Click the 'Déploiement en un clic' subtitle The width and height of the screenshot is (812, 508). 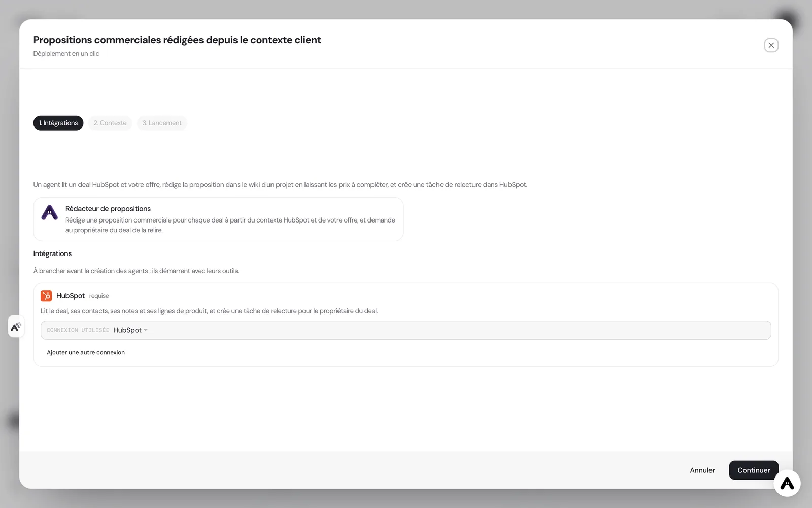(66, 54)
